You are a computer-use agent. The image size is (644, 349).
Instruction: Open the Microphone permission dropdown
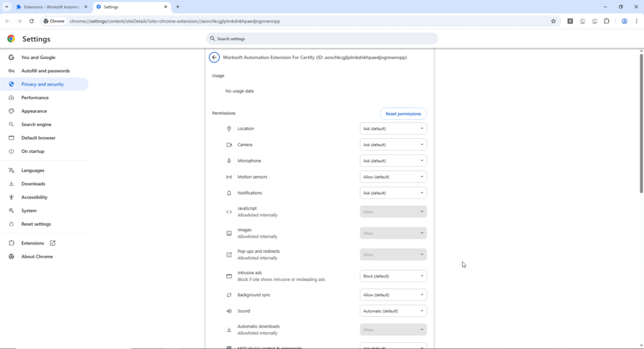[x=393, y=160]
